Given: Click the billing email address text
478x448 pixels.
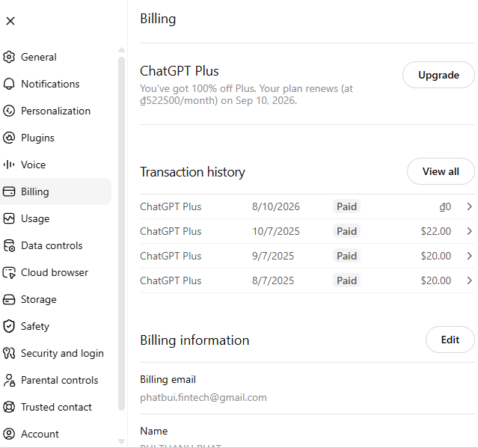Looking at the screenshot, I should click(x=203, y=397).
